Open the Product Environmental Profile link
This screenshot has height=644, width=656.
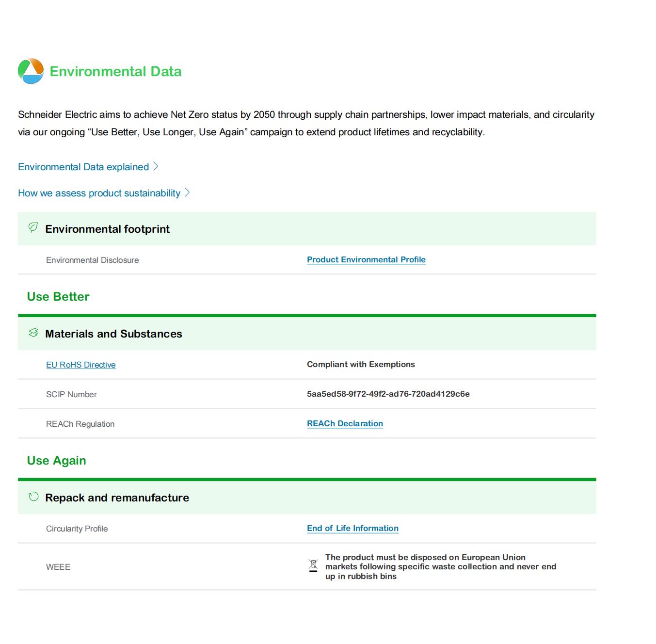point(366,259)
